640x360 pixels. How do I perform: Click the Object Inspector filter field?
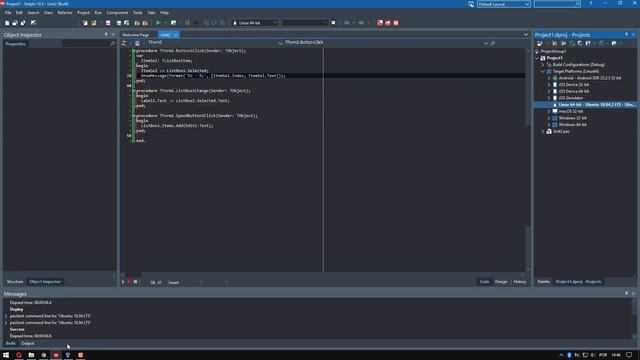[x=89, y=43]
